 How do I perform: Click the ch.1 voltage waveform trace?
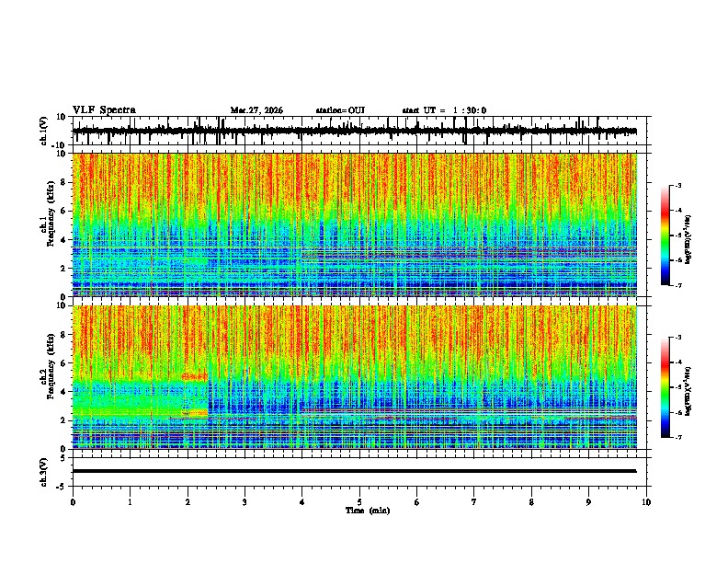tap(354, 131)
